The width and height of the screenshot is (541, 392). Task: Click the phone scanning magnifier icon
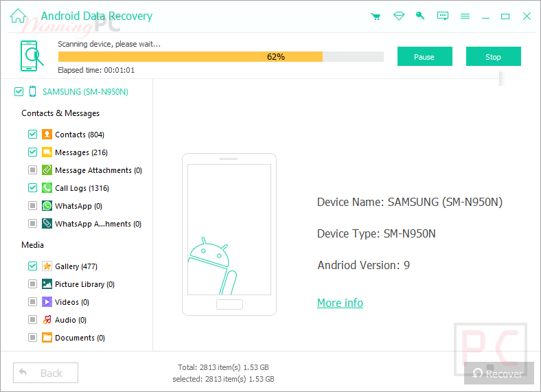(32, 56)
